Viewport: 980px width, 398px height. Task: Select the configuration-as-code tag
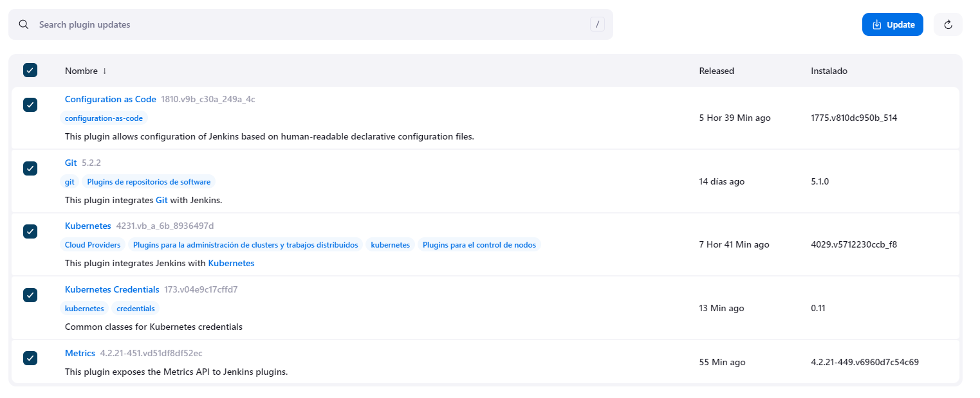[104, 118]
